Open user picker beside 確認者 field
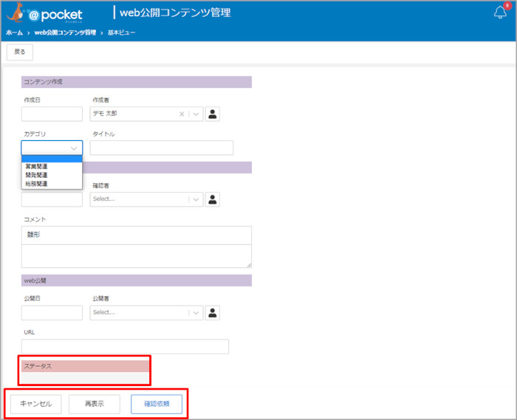 (213, 199)
